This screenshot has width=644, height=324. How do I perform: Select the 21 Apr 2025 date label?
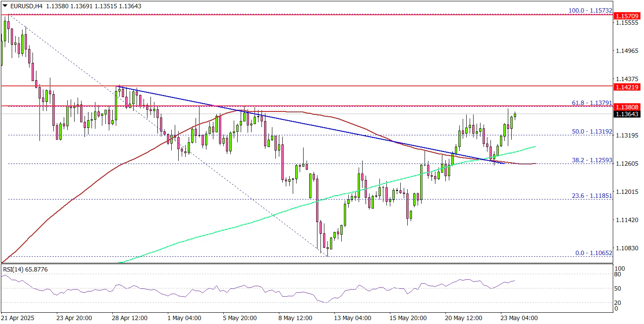[18, 317]
